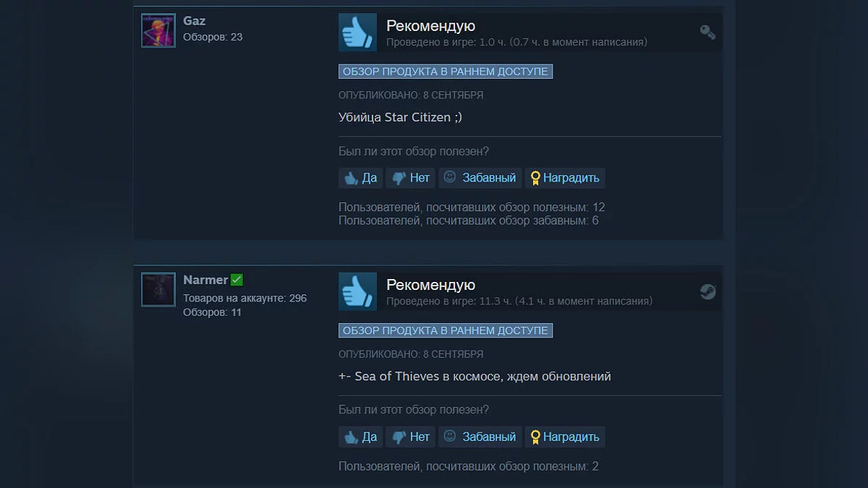
Task: Click the green checkmark badge next to Narmer
Action: [x=237, y=280]
